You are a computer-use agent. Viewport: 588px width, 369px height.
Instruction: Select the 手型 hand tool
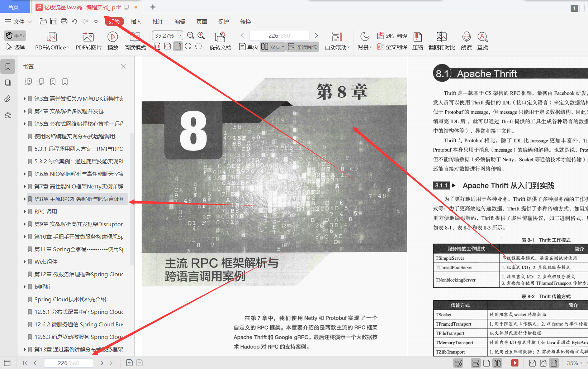[15, 35]
